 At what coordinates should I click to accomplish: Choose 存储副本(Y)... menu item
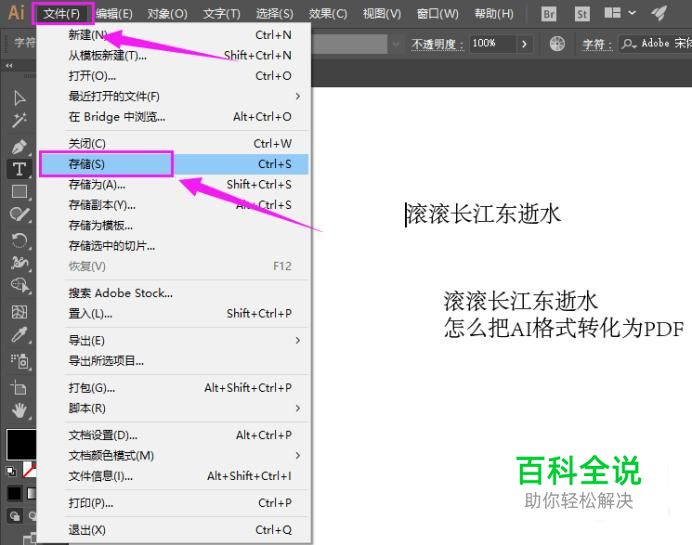point(174,205)
